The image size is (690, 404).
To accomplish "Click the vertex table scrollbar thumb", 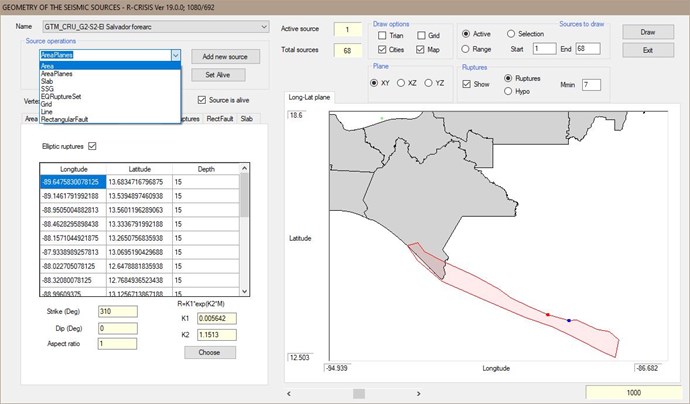I will [245, 195].
